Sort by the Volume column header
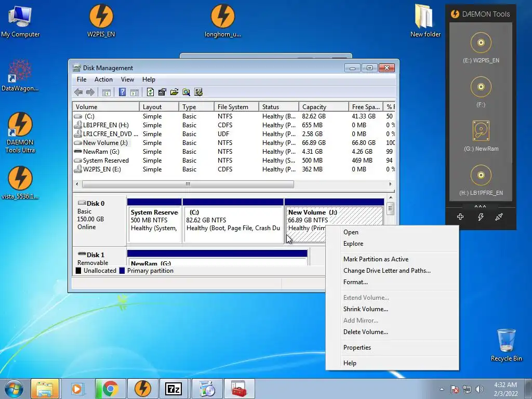 click(x=106, y=107)
